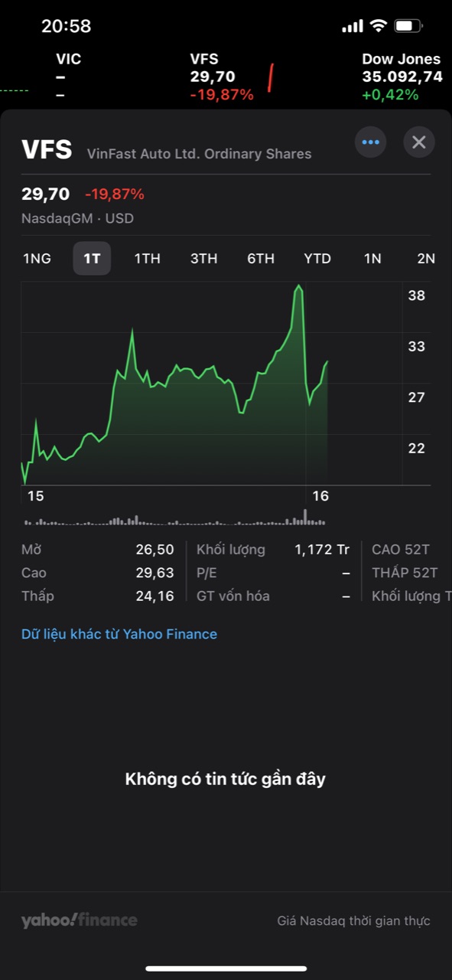Switch chart to 3TH range
Image resolution: width=452 pixels, height=980 pixels.
tap(203, 259)
